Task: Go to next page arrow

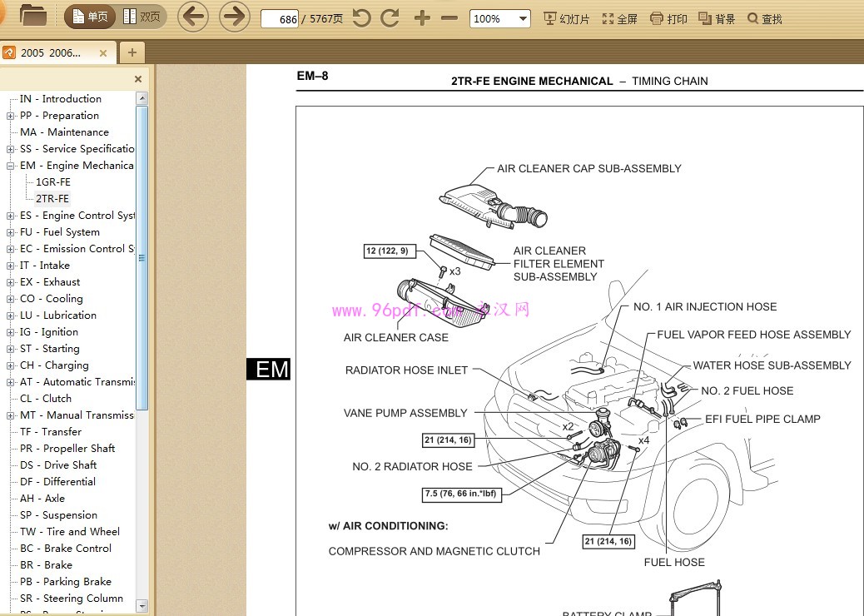Action: tap(234, 17)
